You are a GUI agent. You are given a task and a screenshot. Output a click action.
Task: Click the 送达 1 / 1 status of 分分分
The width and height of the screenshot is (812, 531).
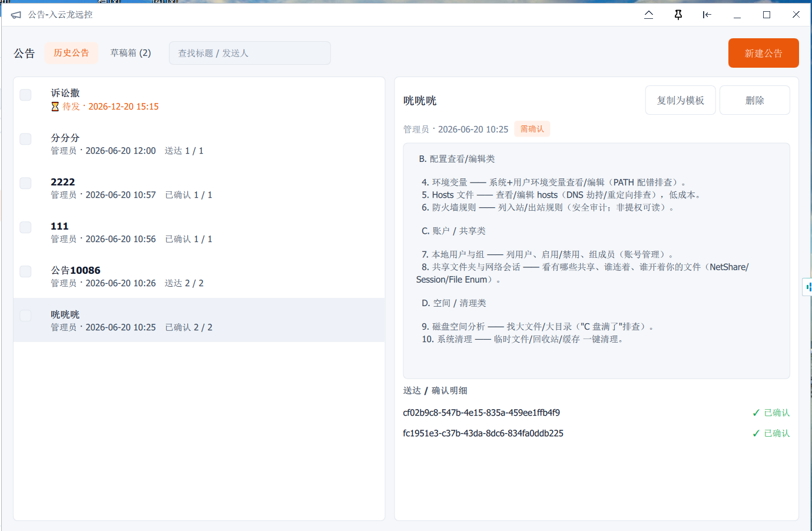point(184,151)
